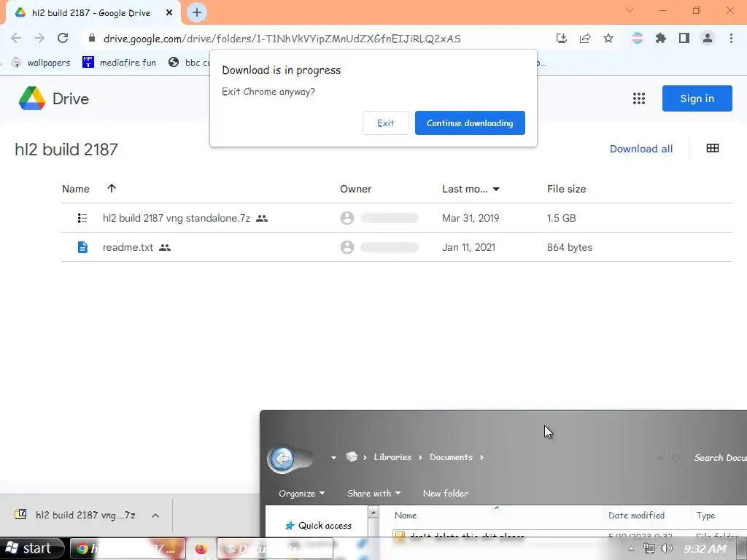Click New folder in Explorer
The width and height of the screenshot is (747, 560).
pos(446,494)
